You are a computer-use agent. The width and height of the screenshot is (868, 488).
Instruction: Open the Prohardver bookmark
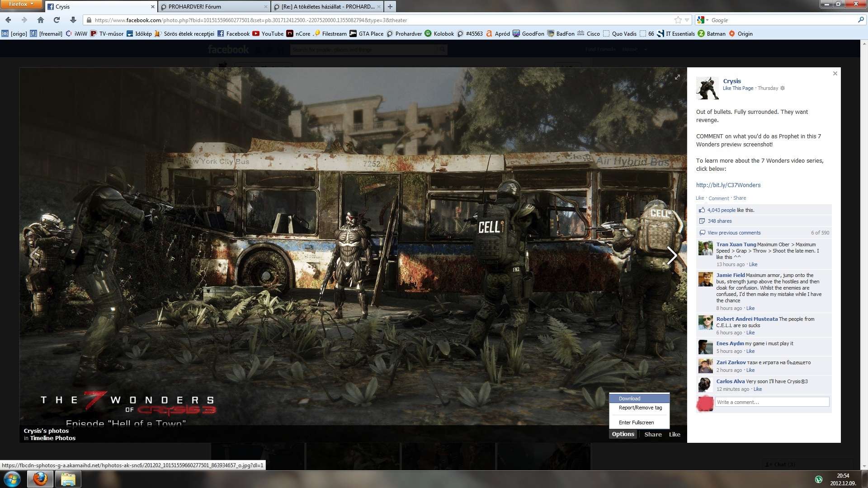pyautogui.click(x=404, y=33)
